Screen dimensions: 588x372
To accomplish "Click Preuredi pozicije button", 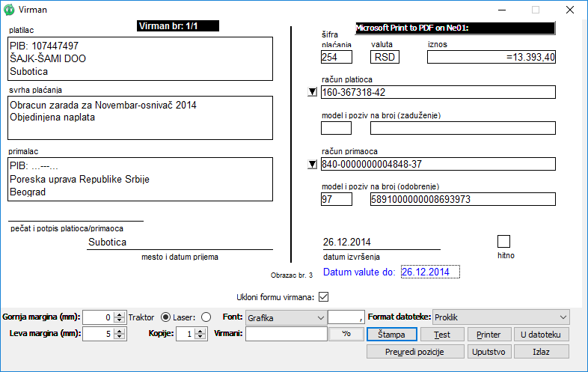I will tap(414, 351).
